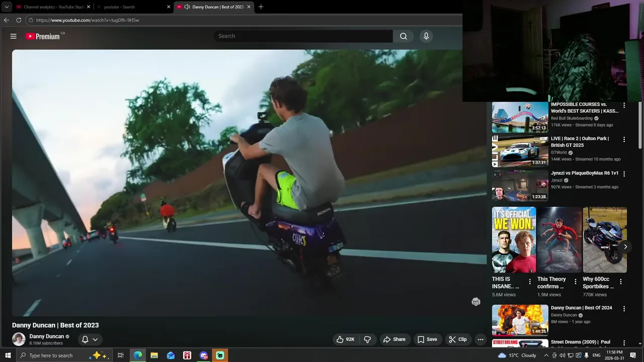Dislike the video with thumbs down
The image size is (644, 362).
(367, 339)
